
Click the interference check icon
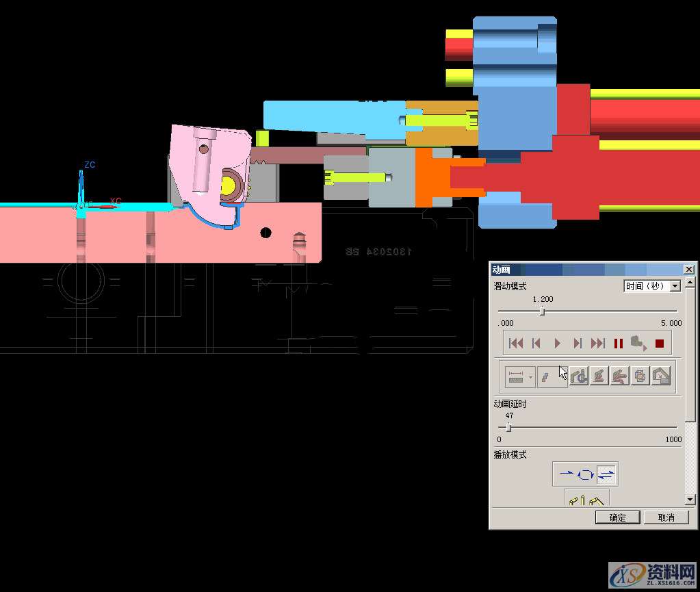(579, 376)
